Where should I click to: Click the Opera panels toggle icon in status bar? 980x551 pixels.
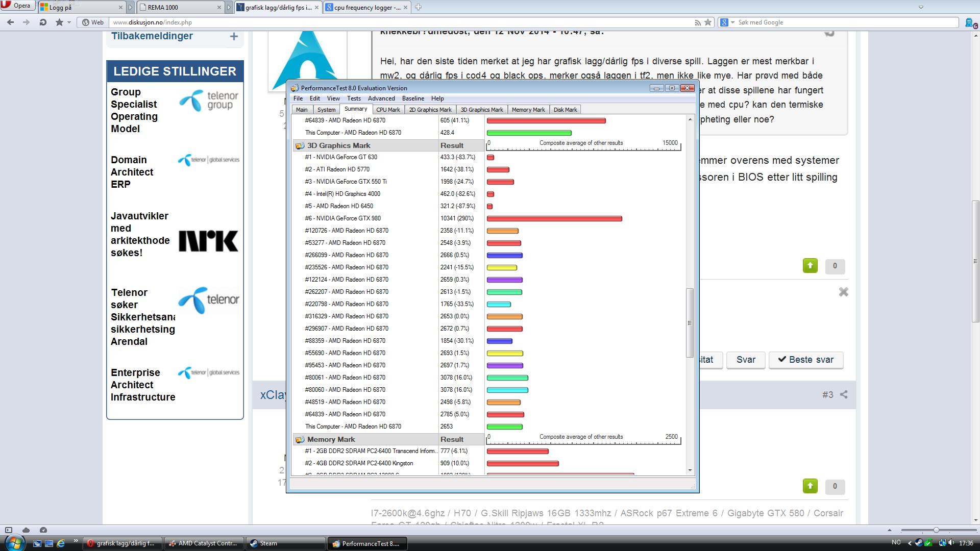(x=9, y=530)
